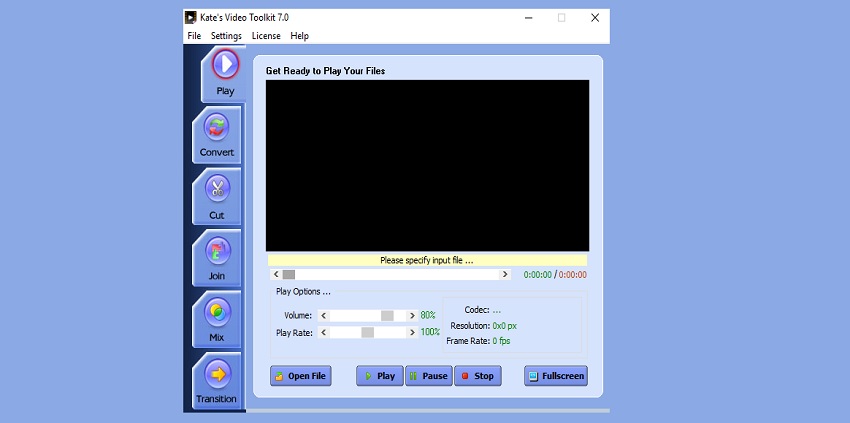The height and width of the screenshot is (423, 850).
Task: Open the Transition tool
Action: [x=217, y=381]
